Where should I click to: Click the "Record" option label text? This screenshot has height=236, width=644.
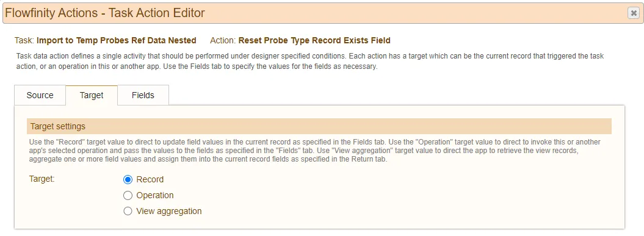pos(150,179)
